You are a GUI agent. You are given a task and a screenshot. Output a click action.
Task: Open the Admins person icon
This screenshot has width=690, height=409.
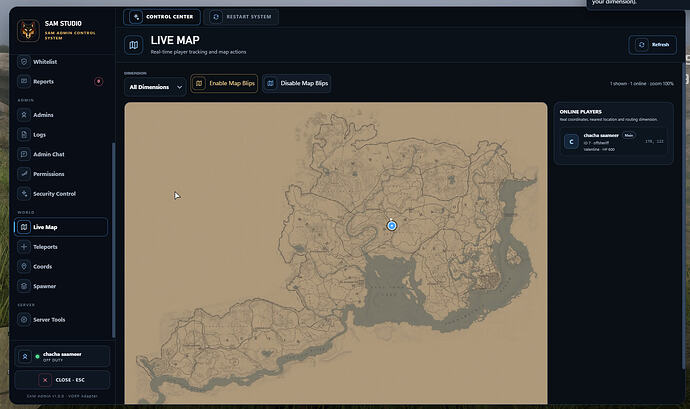pos(24,115)
